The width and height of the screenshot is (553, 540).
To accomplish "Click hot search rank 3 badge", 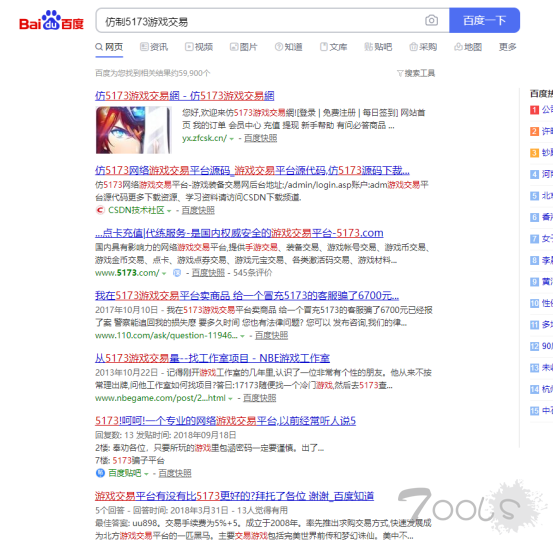I will tap(534, 153).
